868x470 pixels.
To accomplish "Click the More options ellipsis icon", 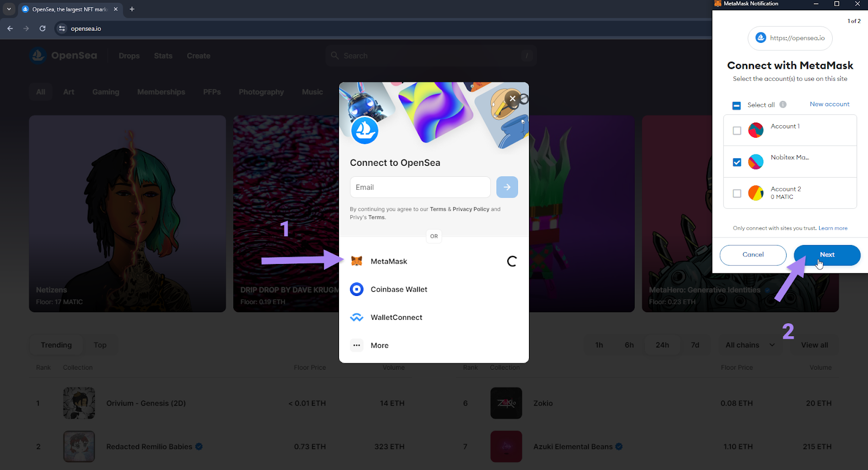I will click(356, 345).
